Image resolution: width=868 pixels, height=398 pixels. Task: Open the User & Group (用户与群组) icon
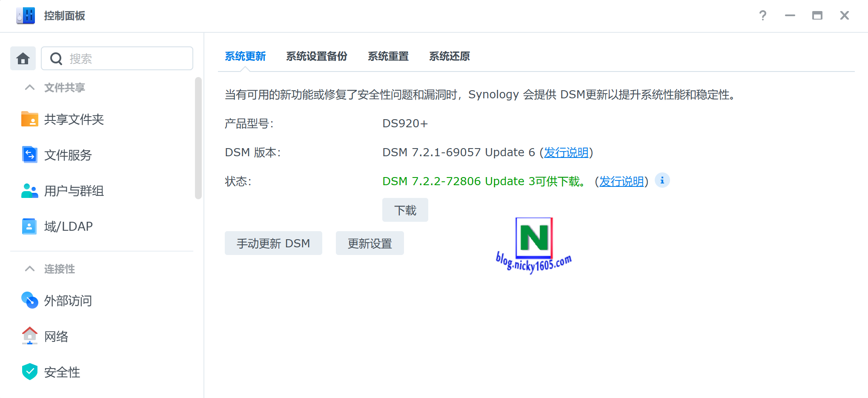click(x=30, y=191)
